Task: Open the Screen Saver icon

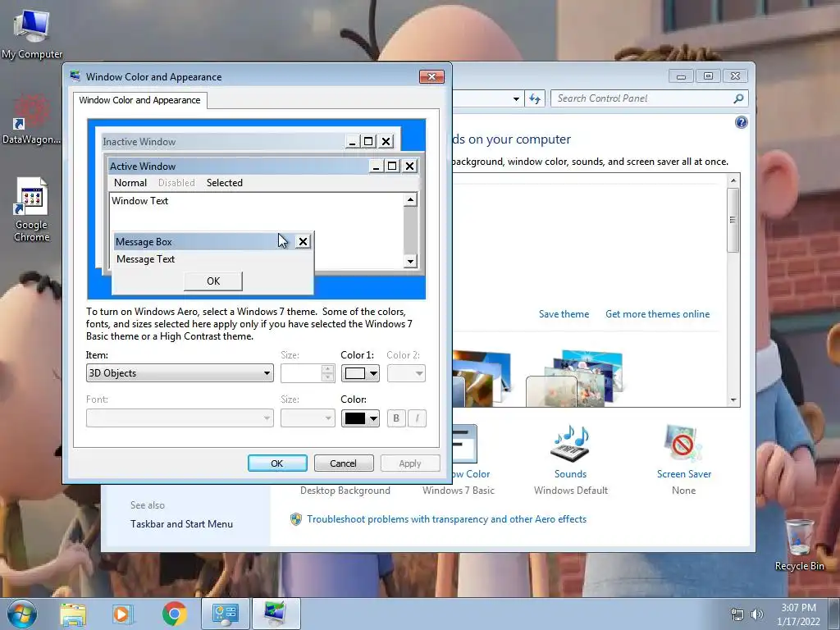Action: 683,444
